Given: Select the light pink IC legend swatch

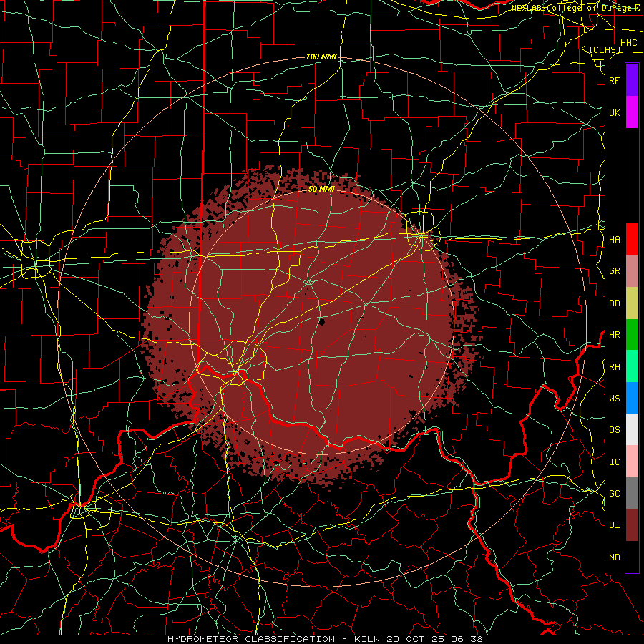Looking at the screenshot, I should (632, 462).
